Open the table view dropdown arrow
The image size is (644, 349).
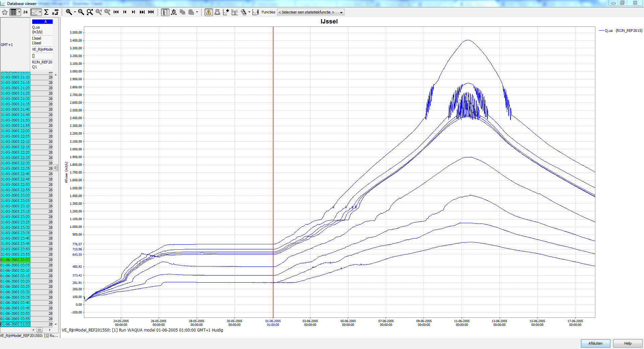[x=19, y=12]
